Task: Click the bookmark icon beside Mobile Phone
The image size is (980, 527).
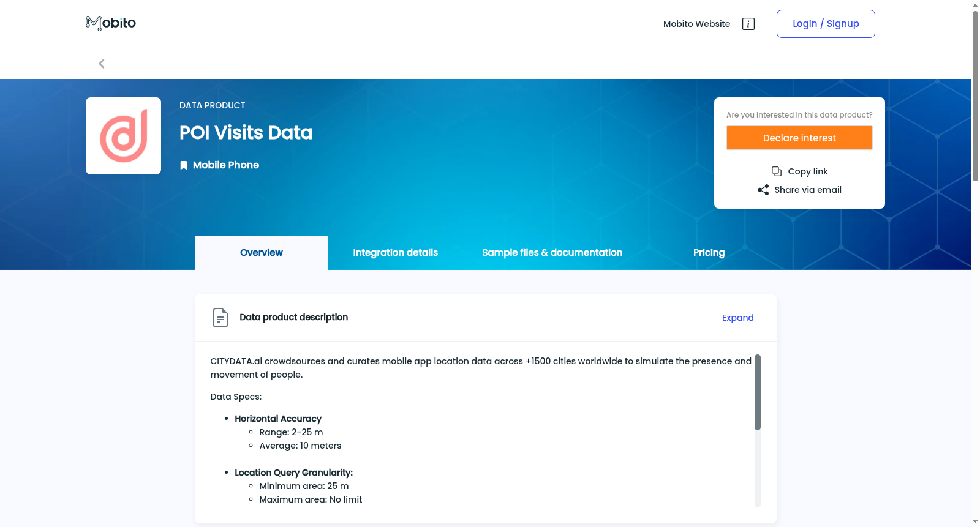Action: pos(183,165)
